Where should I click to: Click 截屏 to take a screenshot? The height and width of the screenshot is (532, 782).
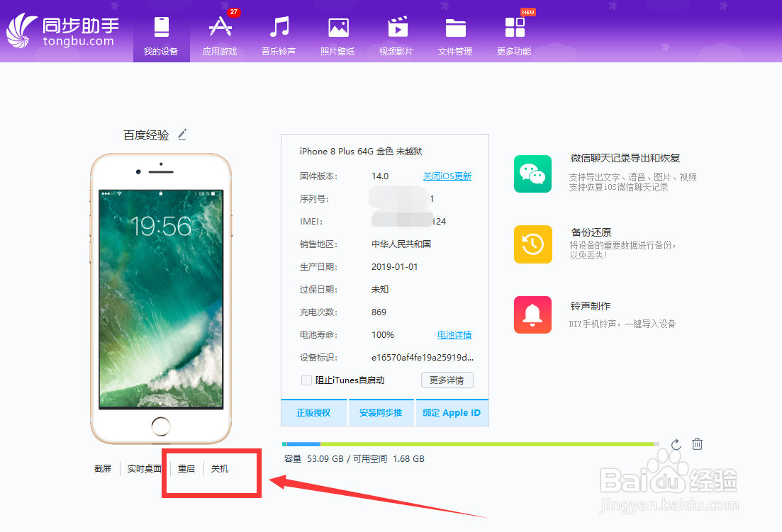tap(103, 469)
